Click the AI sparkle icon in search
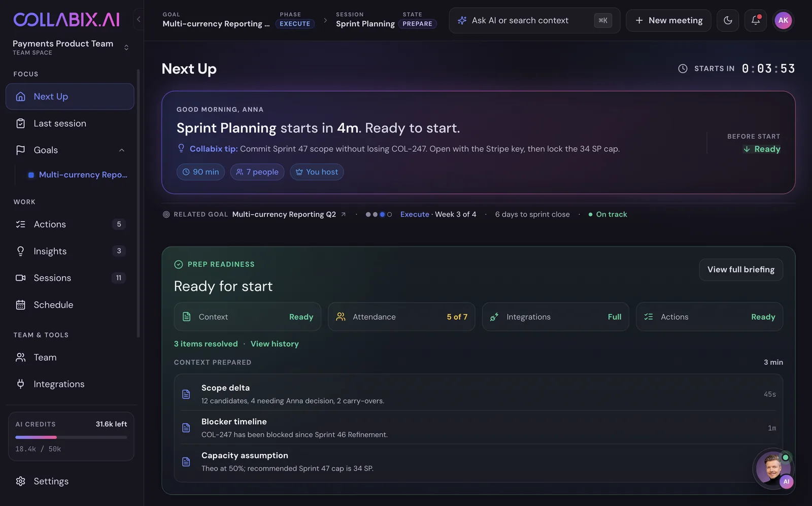Screen dimensions: 812x506 click(462, 20)
